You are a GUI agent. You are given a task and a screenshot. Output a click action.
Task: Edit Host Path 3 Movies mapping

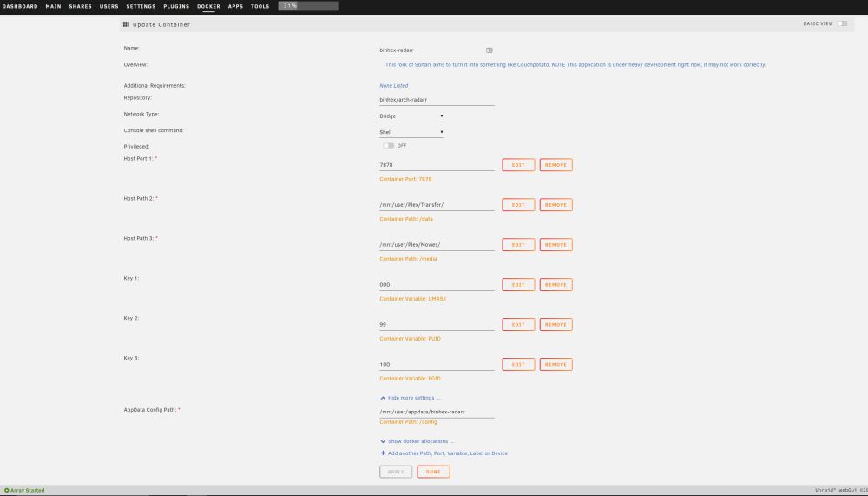518,245
